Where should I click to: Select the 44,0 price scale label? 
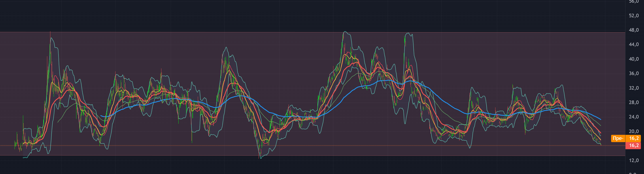pyautogui.click(x=634, y=44)
